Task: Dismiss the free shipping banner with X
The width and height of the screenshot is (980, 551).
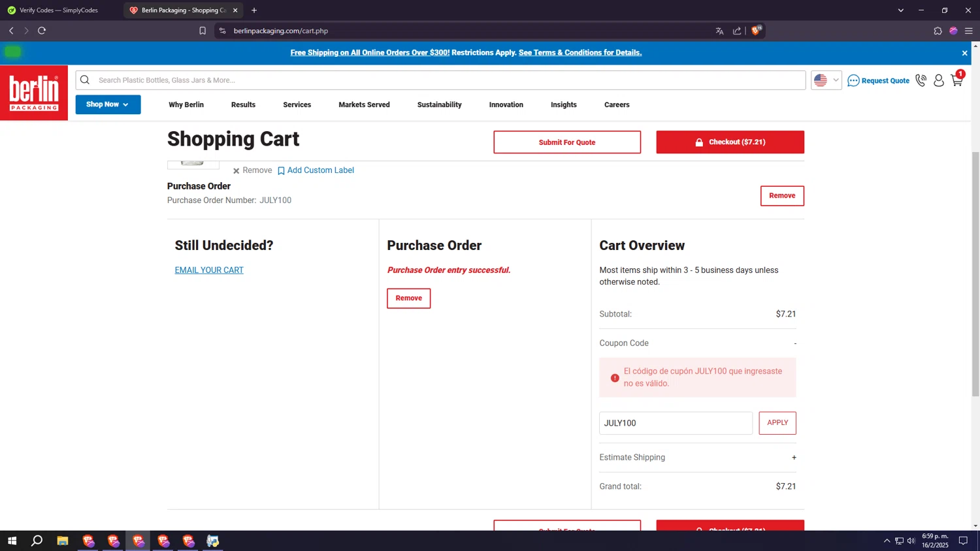Action: pos(964,53)
